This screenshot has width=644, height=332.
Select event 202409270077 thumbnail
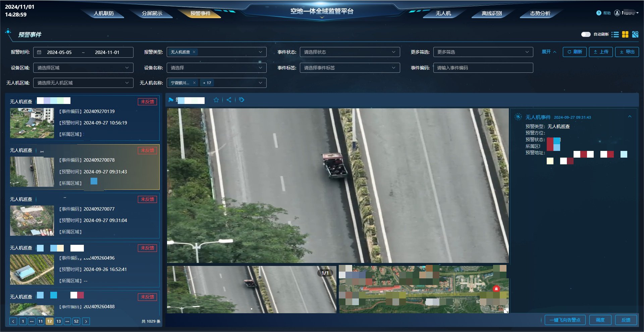pos(32,221)
